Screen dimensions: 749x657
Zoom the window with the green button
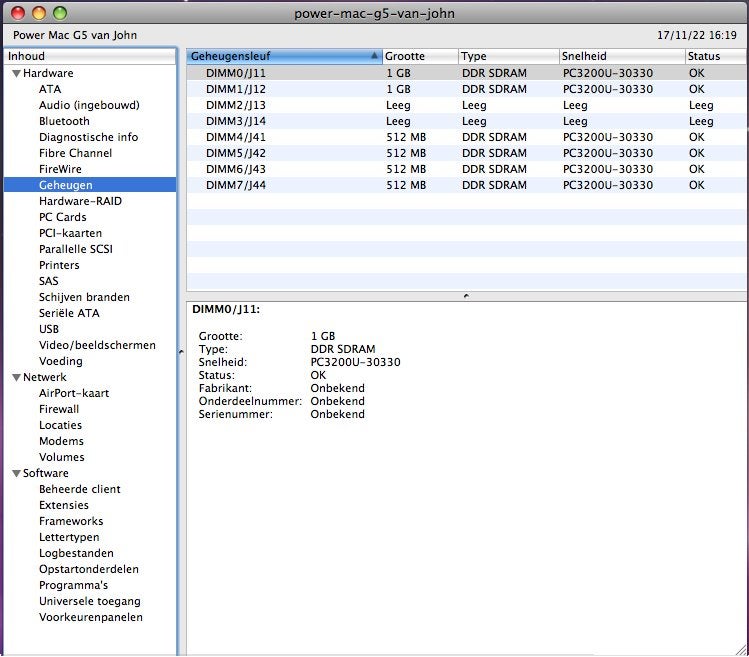[x=60, y=13]
